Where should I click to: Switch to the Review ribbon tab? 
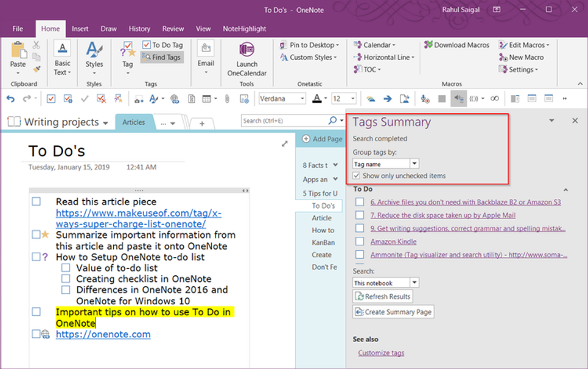pyautogui.click(x=173, y=29)
